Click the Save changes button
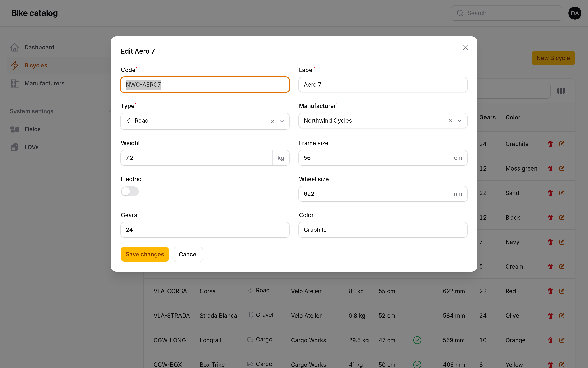Image resolution: width=588 pixels, height=368 pixels. [145, 254]
